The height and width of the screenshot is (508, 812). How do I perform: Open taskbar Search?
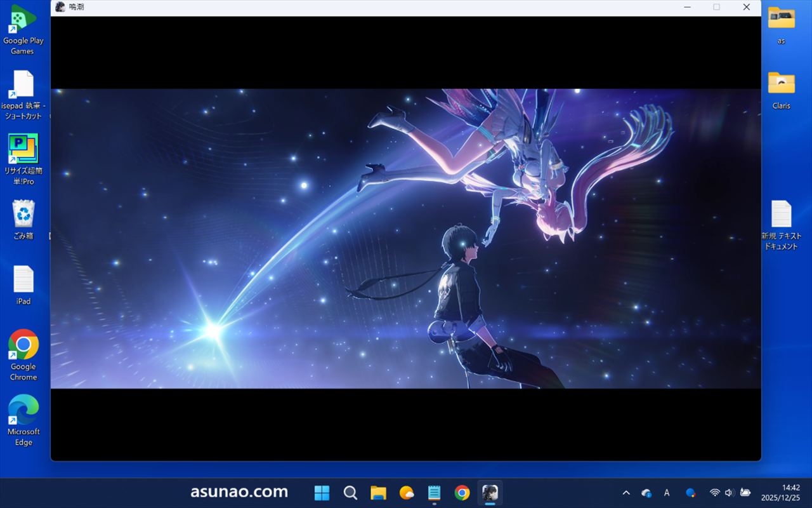[350, 493]
